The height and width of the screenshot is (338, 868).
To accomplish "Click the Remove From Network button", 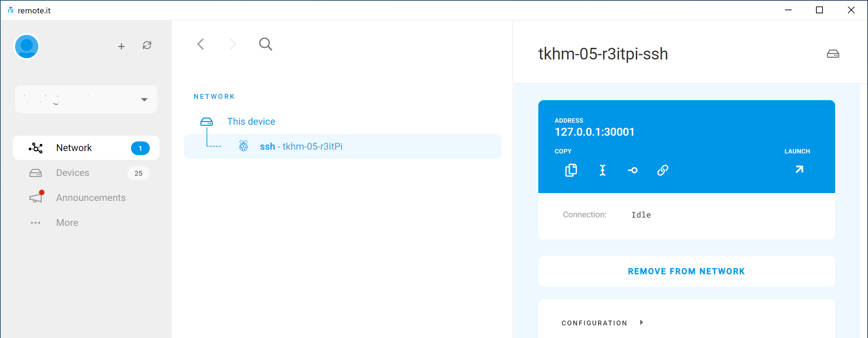I will [x=687, y=271].
